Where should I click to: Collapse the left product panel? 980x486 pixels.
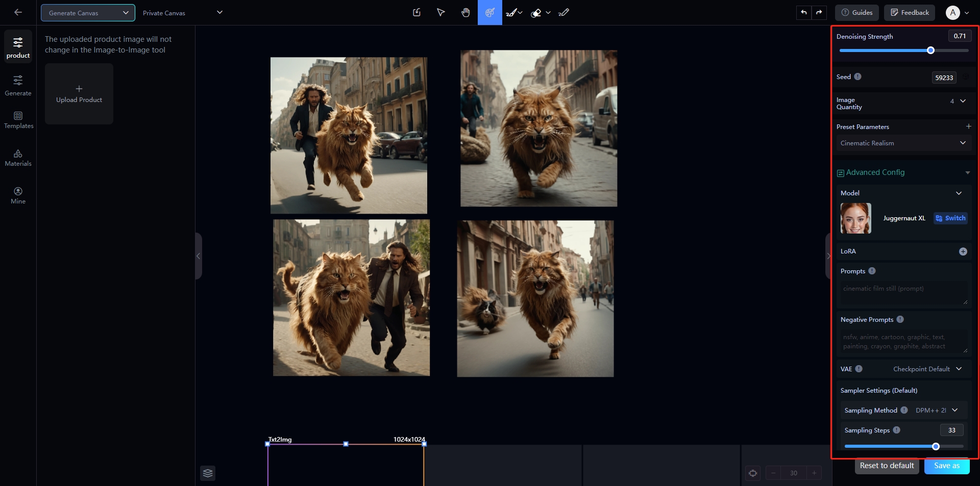(x=199, y=256)
